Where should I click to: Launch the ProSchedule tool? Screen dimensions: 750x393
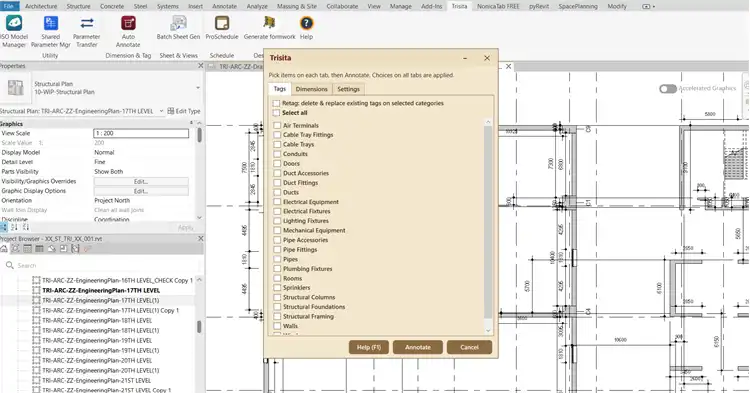click(222, 23)
